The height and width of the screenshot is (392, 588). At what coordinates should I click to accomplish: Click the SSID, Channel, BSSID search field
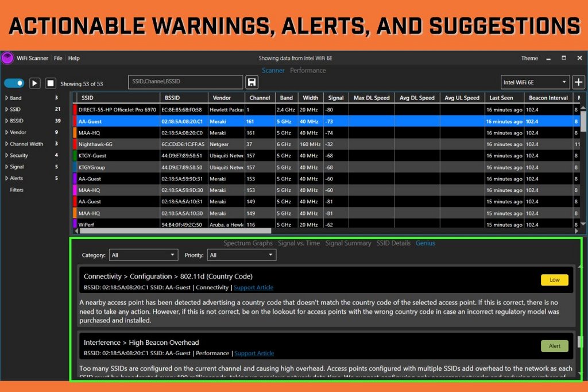point(185,82)
